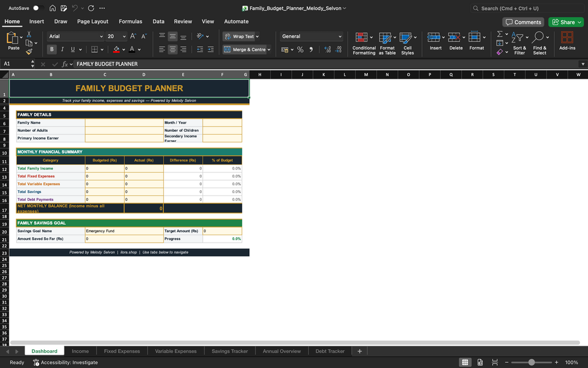Open the Data ribbon tab
The height and width of the screenshot is (368, 588).
(158, 21)
